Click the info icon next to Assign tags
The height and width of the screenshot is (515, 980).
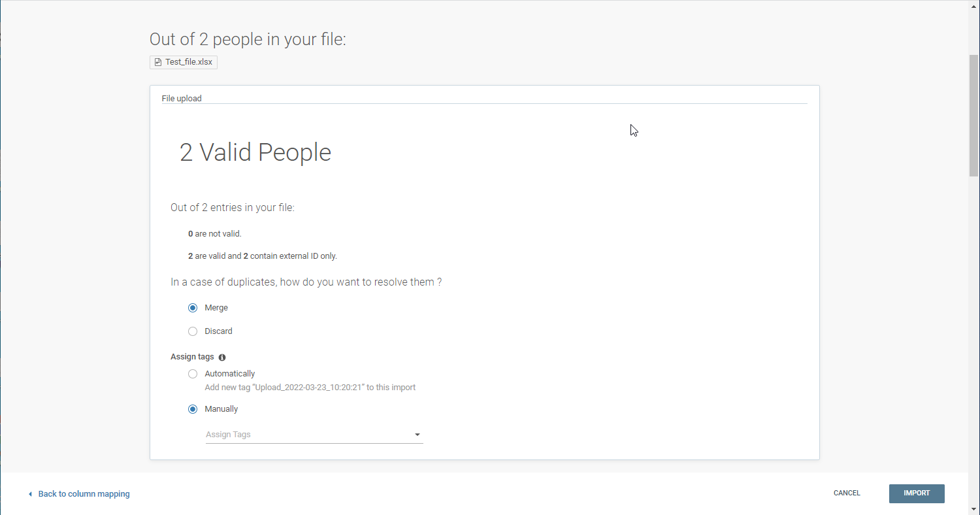click(222, 357)
